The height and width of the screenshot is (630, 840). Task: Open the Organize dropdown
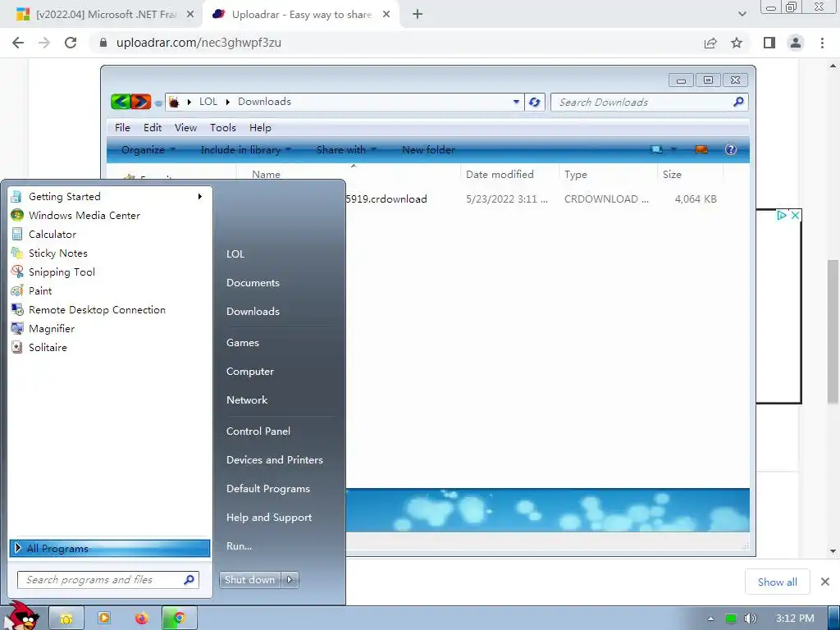[148, 150]
